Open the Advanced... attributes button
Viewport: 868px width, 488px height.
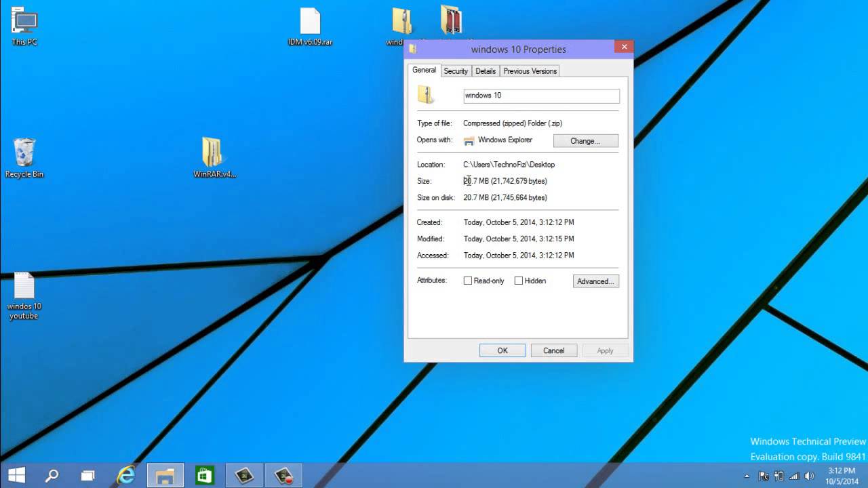point(596,281)
